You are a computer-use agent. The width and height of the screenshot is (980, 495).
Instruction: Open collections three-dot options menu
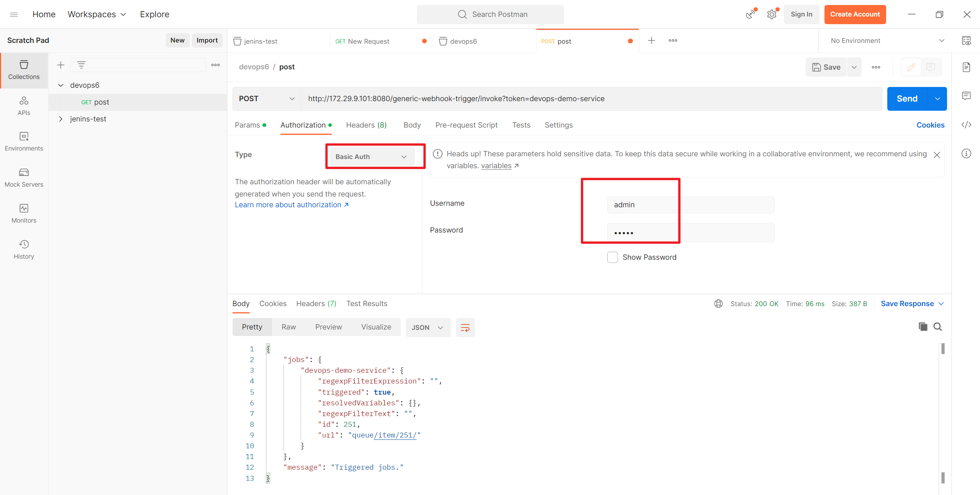point(216,65)
